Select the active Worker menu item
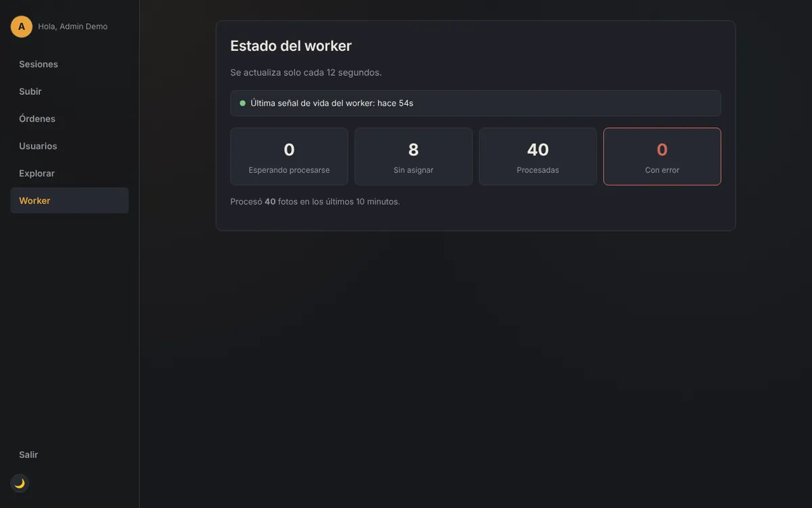This screenshot has height=508, width=812. [x=70, y=200]
